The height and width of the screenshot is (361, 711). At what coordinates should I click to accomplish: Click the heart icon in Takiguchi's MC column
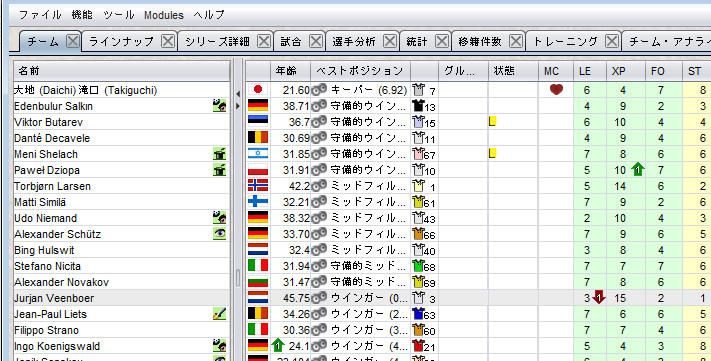[556, 90]
